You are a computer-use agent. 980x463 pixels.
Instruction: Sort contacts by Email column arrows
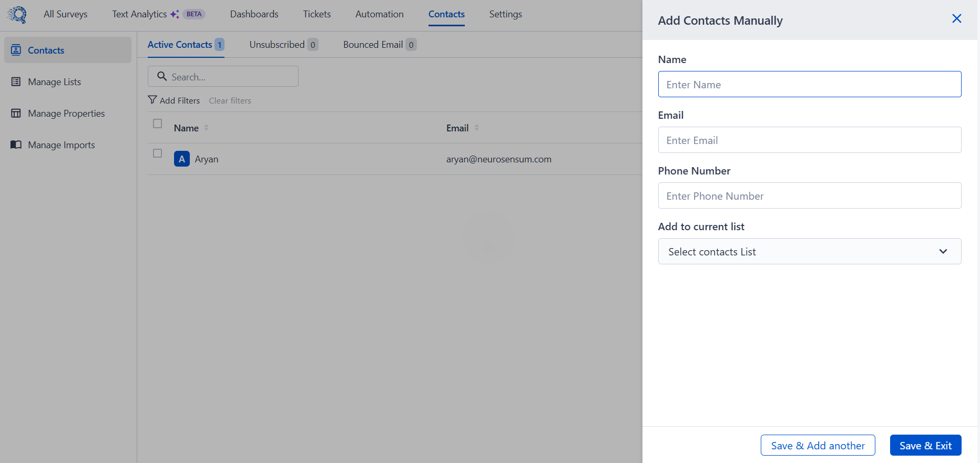click(476, 128)
